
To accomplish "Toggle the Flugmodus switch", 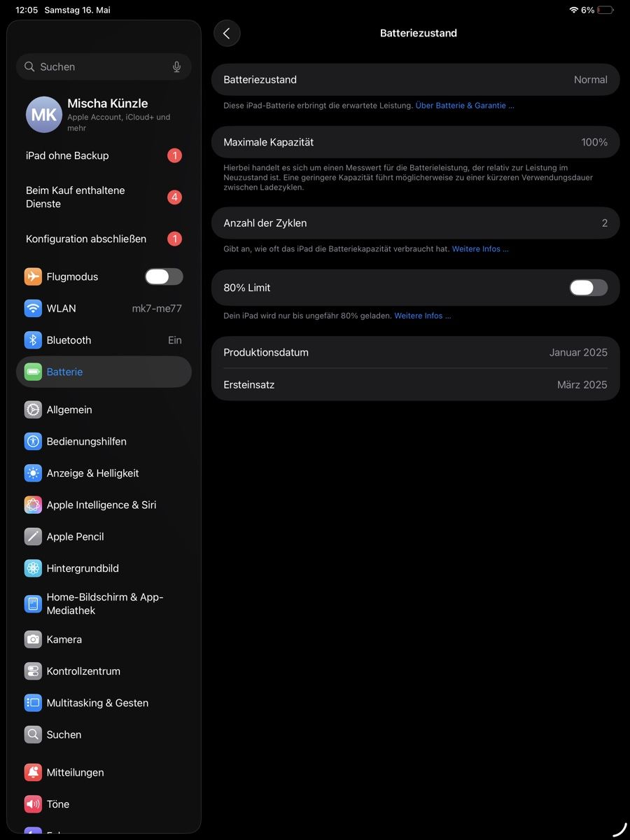I will (164, 276).
